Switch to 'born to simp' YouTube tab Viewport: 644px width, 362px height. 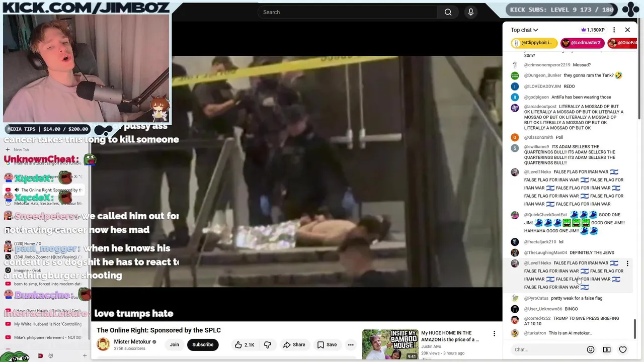click(43, 284)
